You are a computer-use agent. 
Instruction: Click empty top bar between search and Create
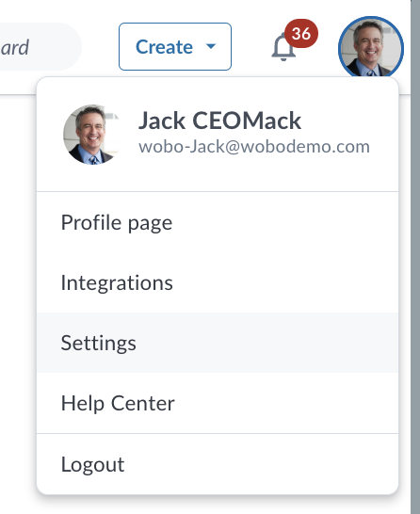100,46
